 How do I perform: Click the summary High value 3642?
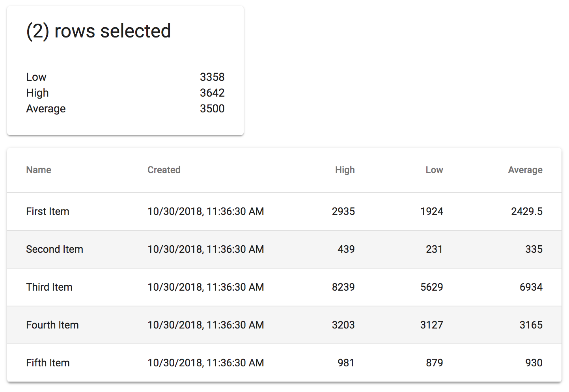click(x=212, y=93)
